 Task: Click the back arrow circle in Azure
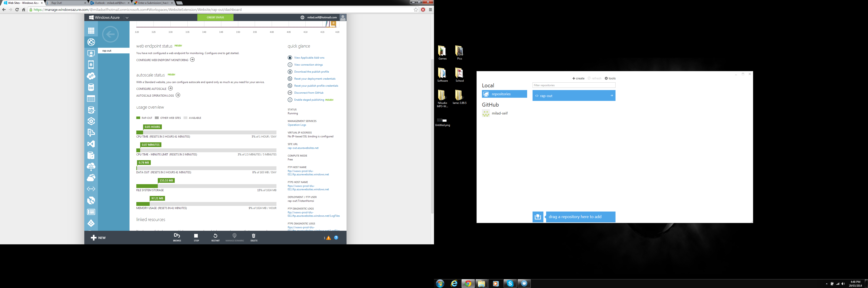click(110, 34)
